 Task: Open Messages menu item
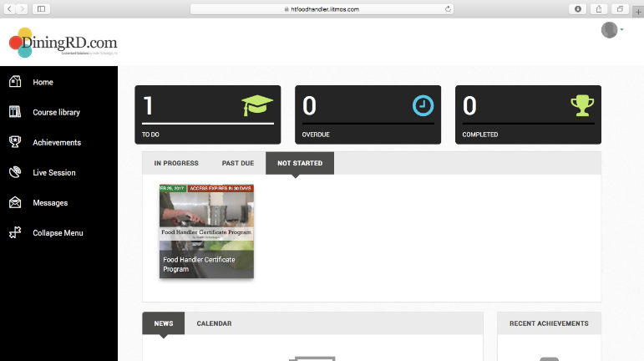coord(50,203)
